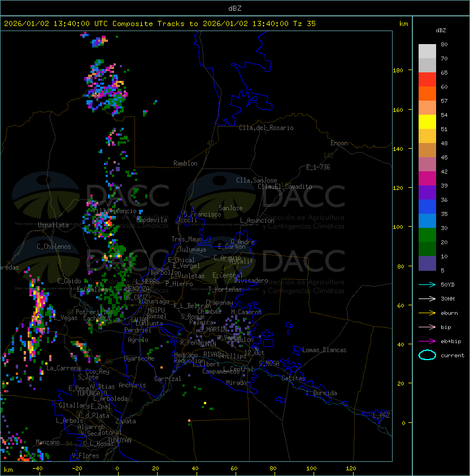
Task: Click the 'Carrizal' place label
Action: point(168,379)
